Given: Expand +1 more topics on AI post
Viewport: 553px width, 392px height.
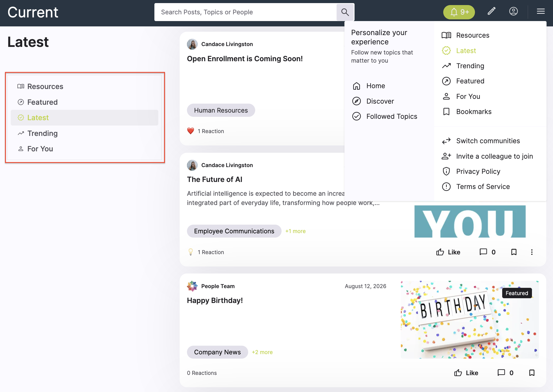Looking at the screenshot, I should pos(295,231).
